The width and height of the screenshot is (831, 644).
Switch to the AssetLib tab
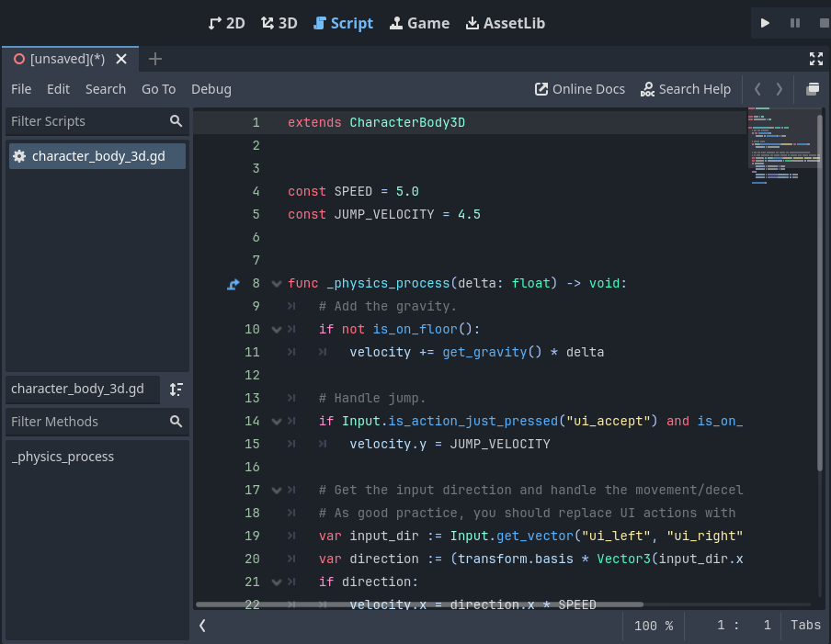tap(505, 22)
